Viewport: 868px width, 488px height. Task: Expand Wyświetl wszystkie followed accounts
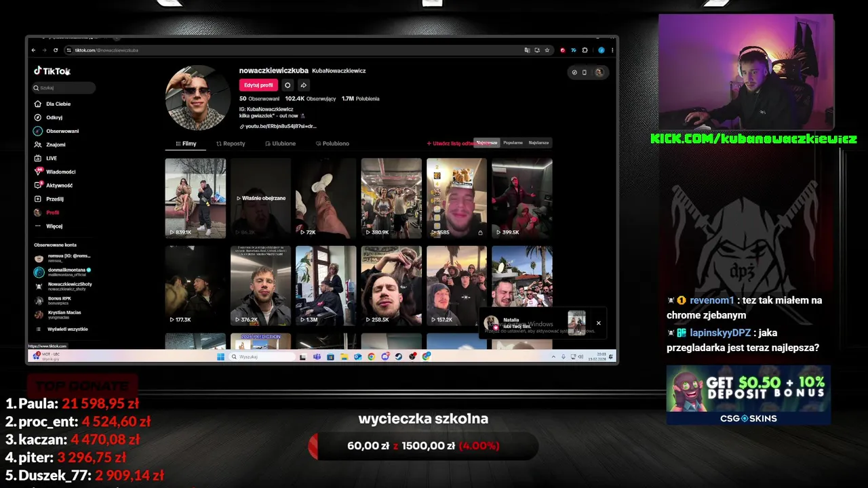[x=62, y=329]
